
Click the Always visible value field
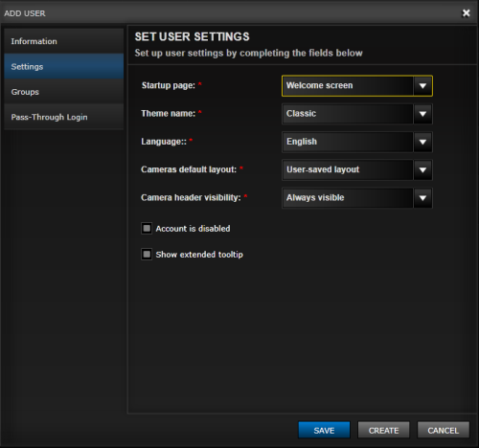tap(348, 198)
